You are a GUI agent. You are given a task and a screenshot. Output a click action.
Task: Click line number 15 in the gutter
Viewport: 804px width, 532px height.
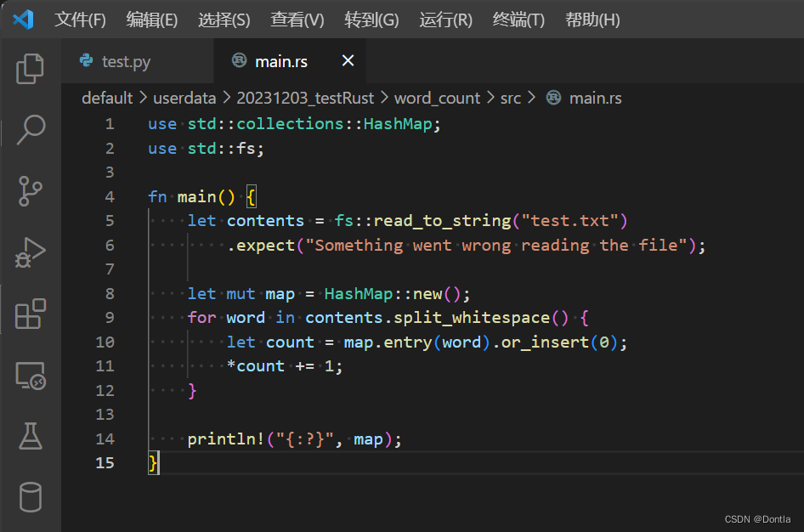105,463
